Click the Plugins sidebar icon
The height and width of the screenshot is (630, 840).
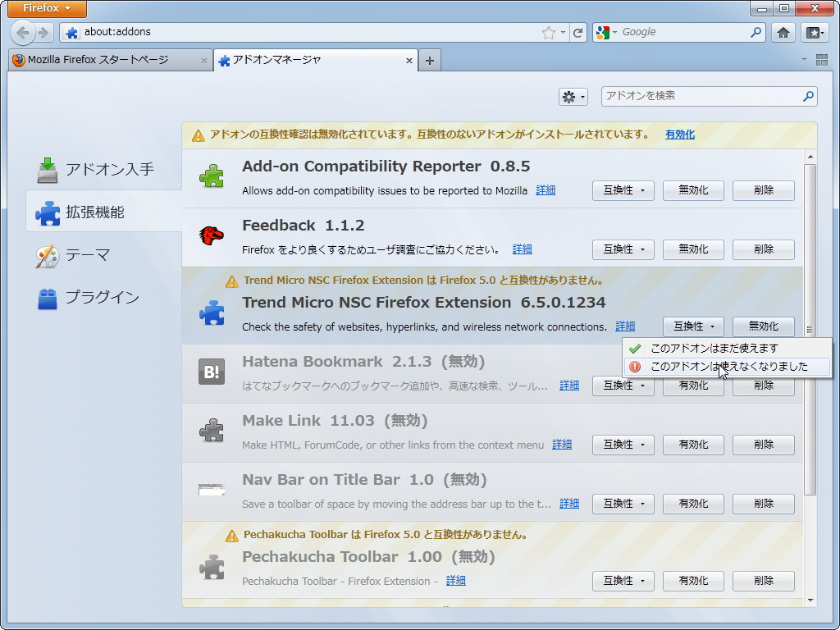pos(48,298)
